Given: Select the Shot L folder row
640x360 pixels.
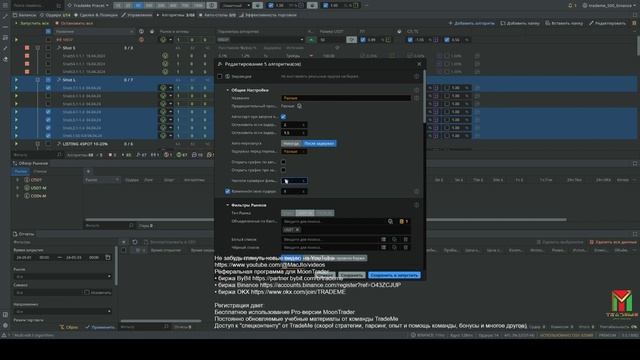Looking at the screenshot, I should [x=69, y=80].
